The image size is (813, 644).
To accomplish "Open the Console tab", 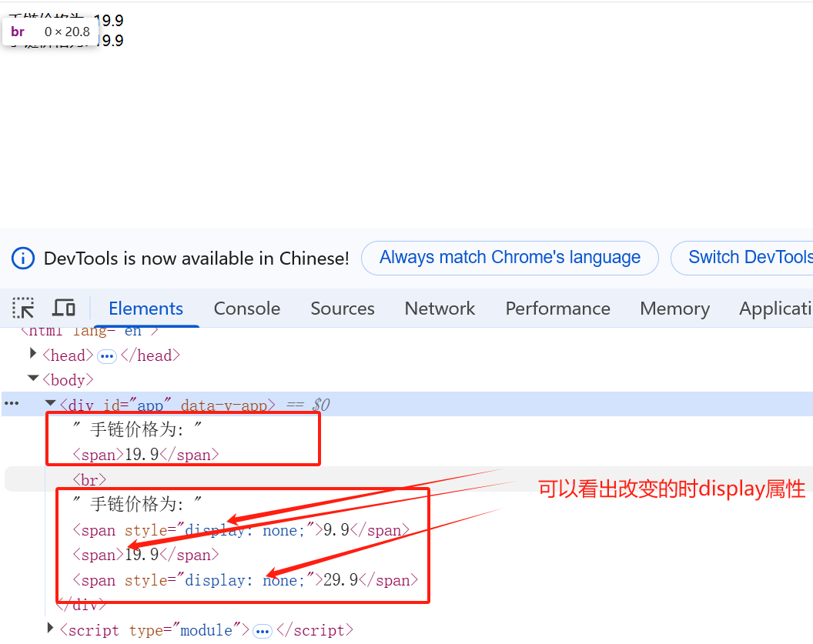I will click(x=247, y=309).
